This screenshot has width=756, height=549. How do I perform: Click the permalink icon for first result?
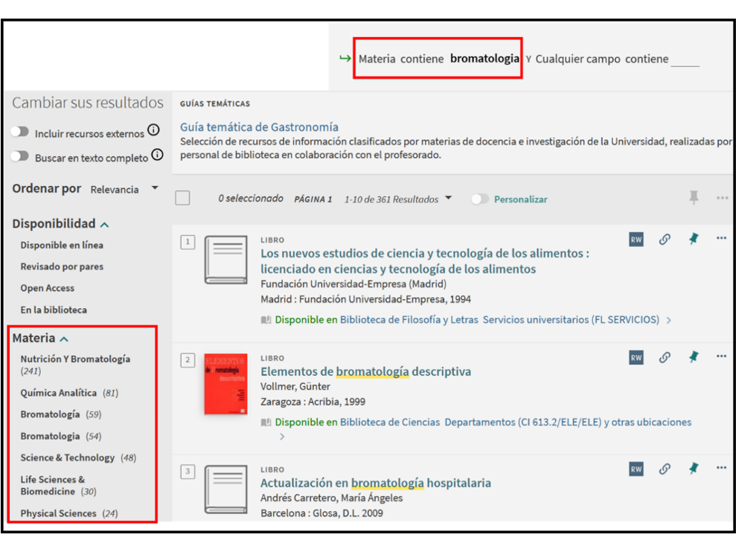click(664, 240)
